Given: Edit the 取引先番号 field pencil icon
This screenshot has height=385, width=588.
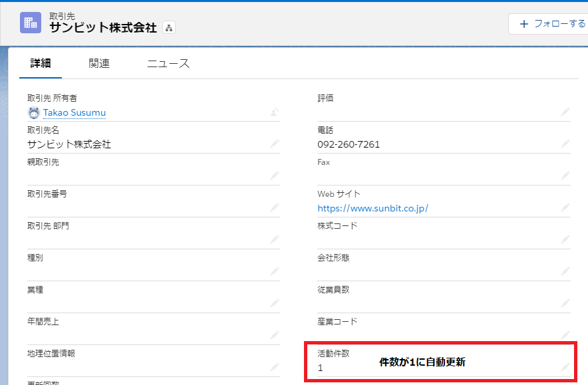Looking at the screenshot, I should pos(275,207).
